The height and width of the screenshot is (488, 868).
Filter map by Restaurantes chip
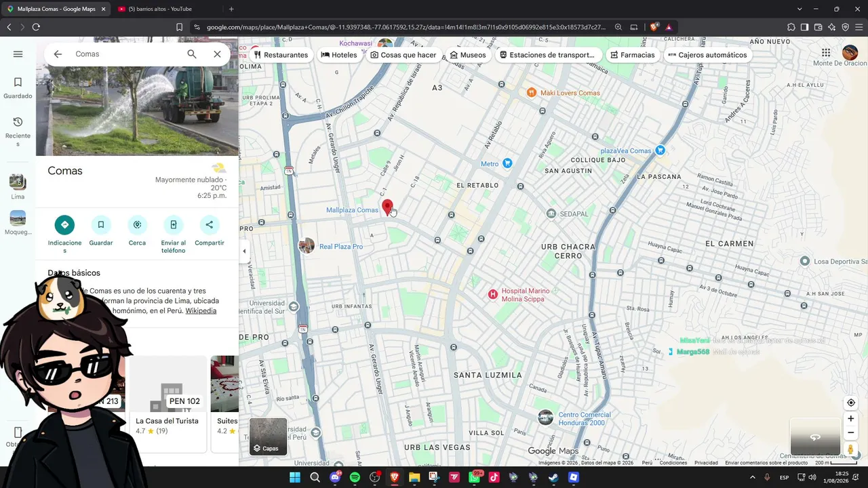[x=281, y=55]
